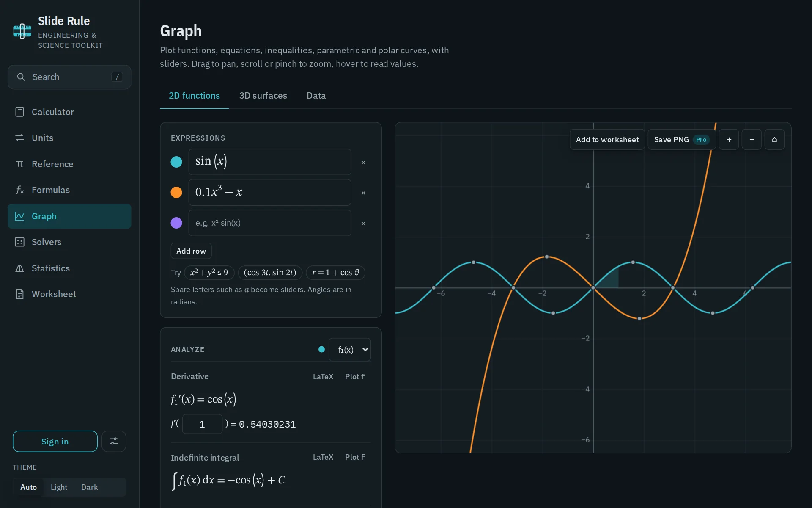Click Save PNG Pro button
The width and height of the screenshot is (812, 508).
pos(681,140)
